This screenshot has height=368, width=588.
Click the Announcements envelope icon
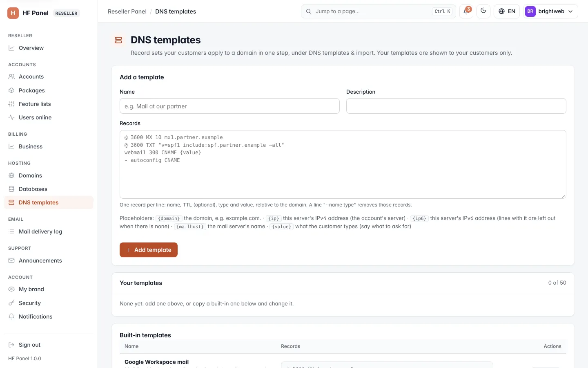click(x=11, y=260)
